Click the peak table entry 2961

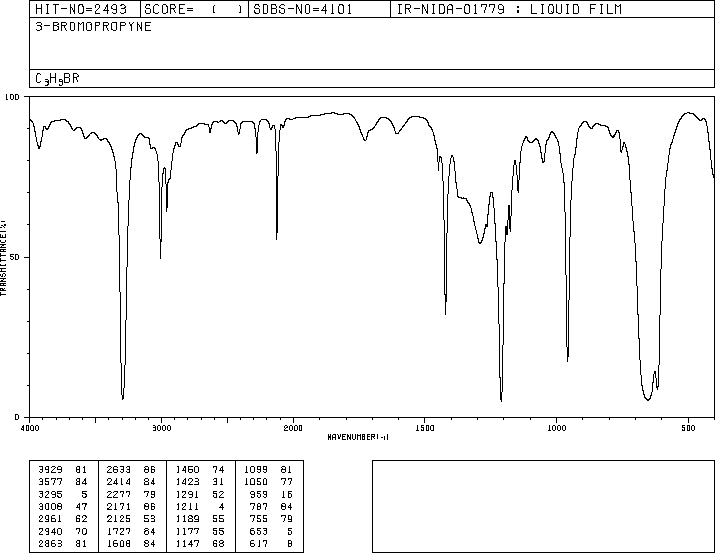50,519
